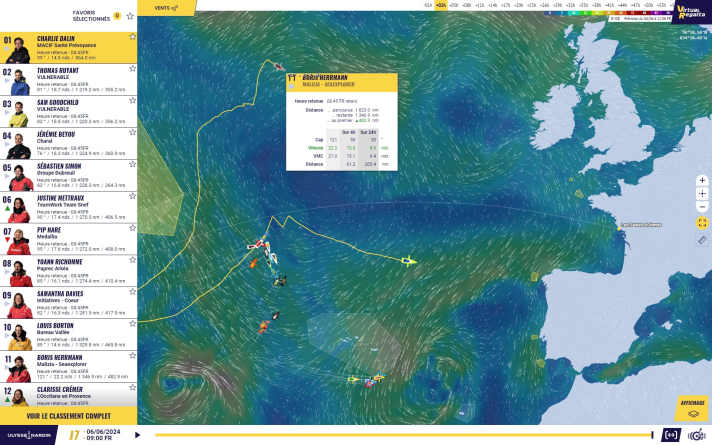The image size is (712, 445).
Task: Favorite Sébastien Simon with the star
Action: click(x=132, y=164)
